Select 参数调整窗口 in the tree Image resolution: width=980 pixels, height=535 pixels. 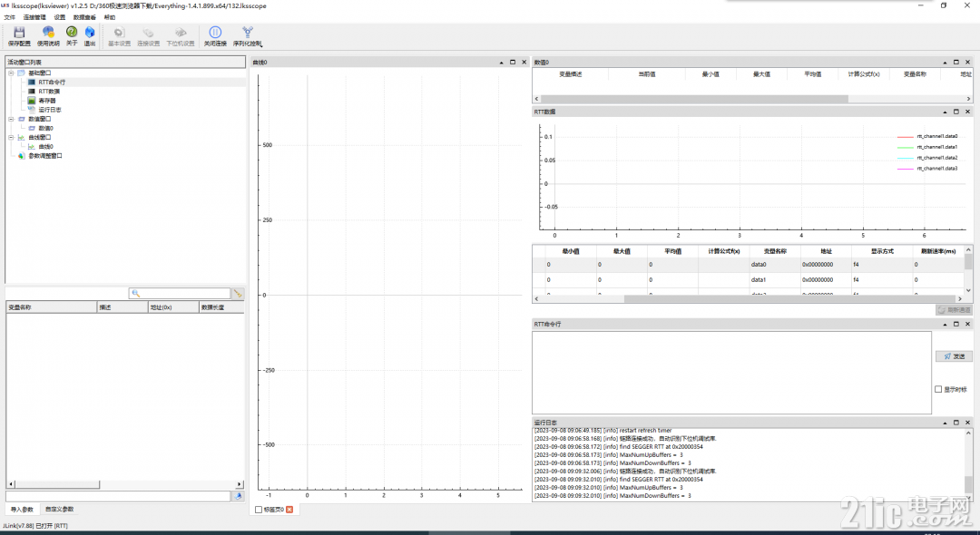point(45,156)
